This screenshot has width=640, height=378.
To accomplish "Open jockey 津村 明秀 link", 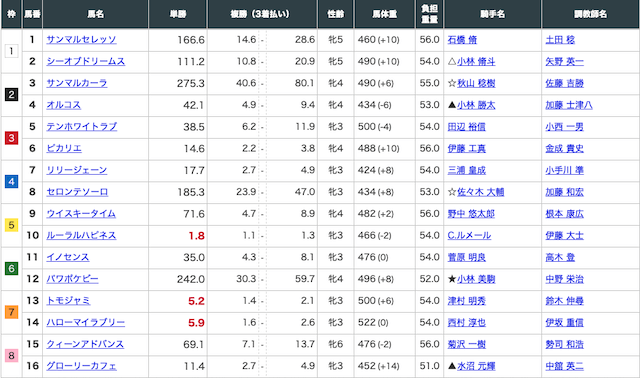I will [467, 301].
